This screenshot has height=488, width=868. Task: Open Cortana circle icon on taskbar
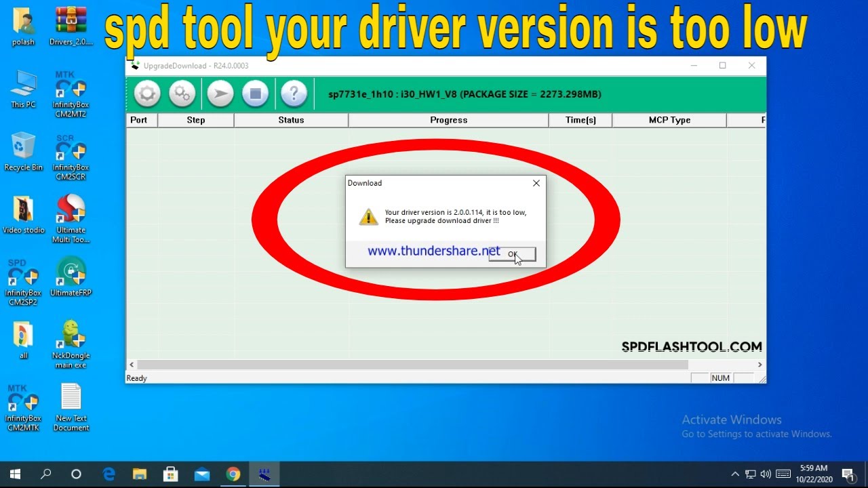pos(76,474)
